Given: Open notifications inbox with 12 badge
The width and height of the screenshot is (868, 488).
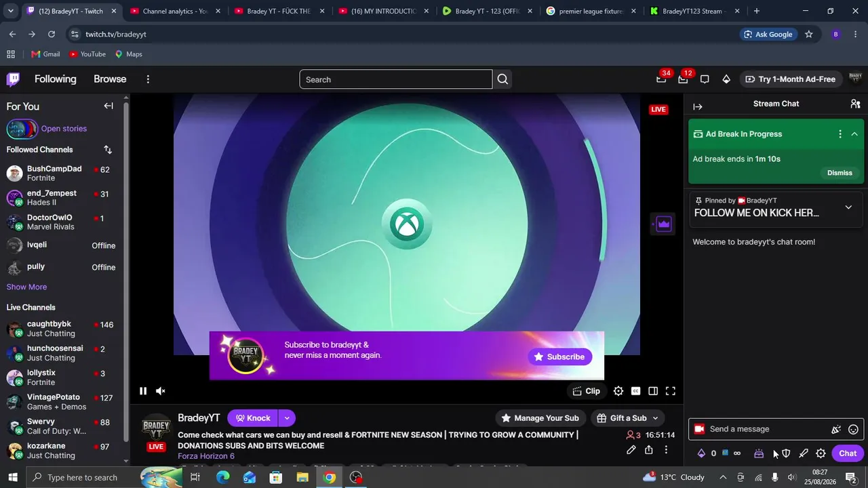Looking at the screenshot, I should pyautogui.click(x=683, y=79).
